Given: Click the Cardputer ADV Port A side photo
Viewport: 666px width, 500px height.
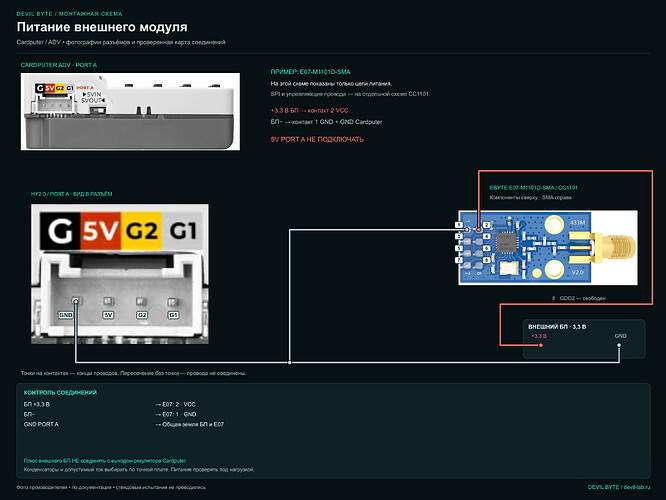Looking at the screenshot, I should (x=130, y=112).
